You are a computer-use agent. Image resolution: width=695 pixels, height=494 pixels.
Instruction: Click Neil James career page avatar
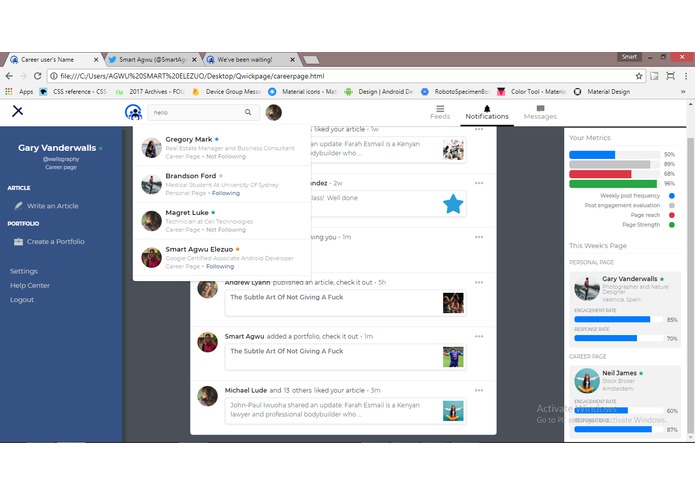click(x=587, y=381)
